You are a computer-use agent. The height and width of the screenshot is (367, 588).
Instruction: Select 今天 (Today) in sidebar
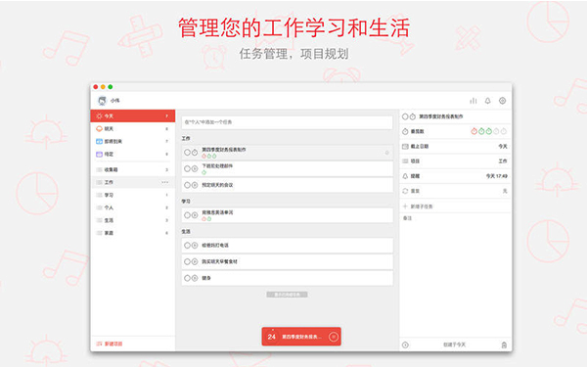pyautogui.click(x=133, y=115)
